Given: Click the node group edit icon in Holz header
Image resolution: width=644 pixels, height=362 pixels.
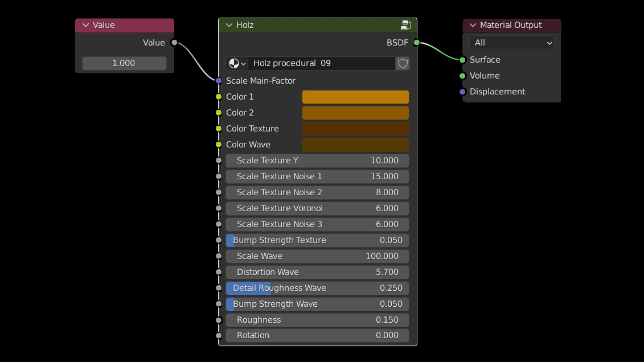Looking at the screenshot, I should [x=406, y=25].
